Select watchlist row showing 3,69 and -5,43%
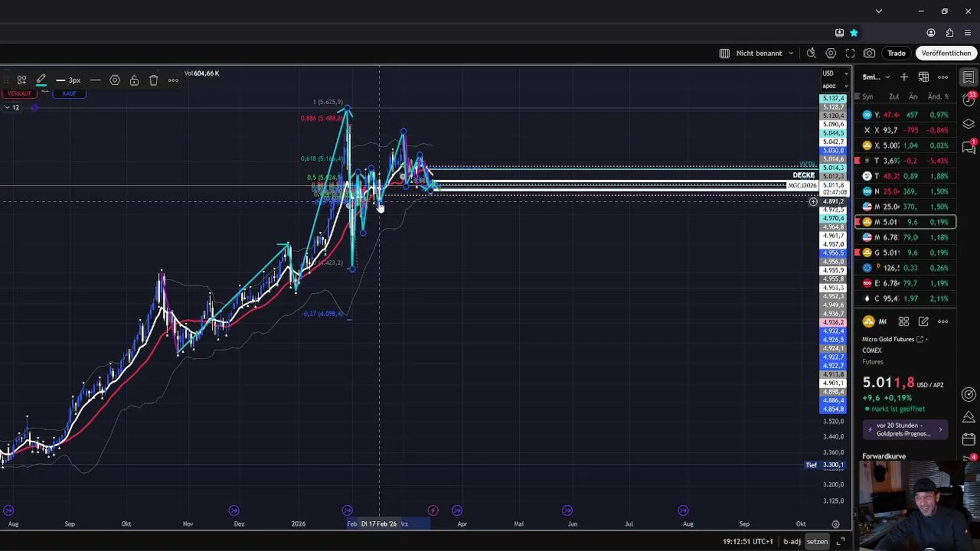The width and height of the screenshot is (980, 551). pos(906,161)
